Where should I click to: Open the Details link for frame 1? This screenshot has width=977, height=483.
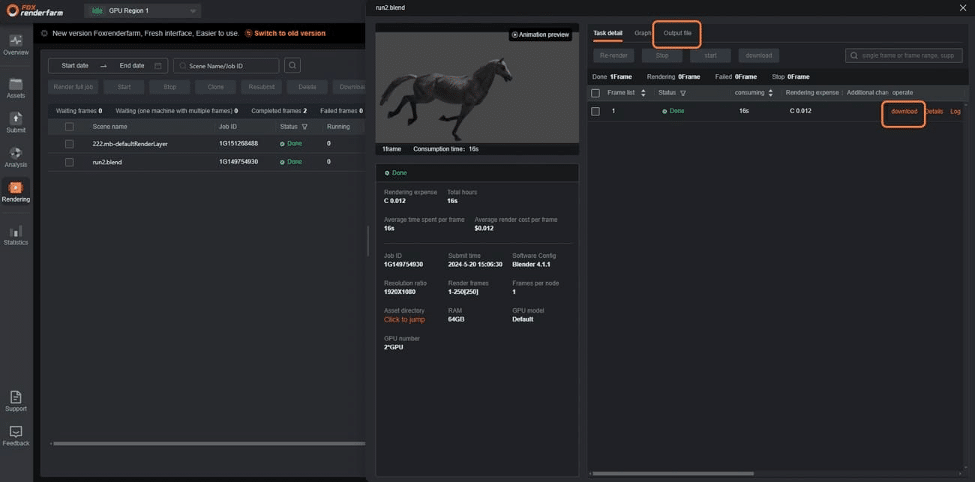tap(934, 112)
